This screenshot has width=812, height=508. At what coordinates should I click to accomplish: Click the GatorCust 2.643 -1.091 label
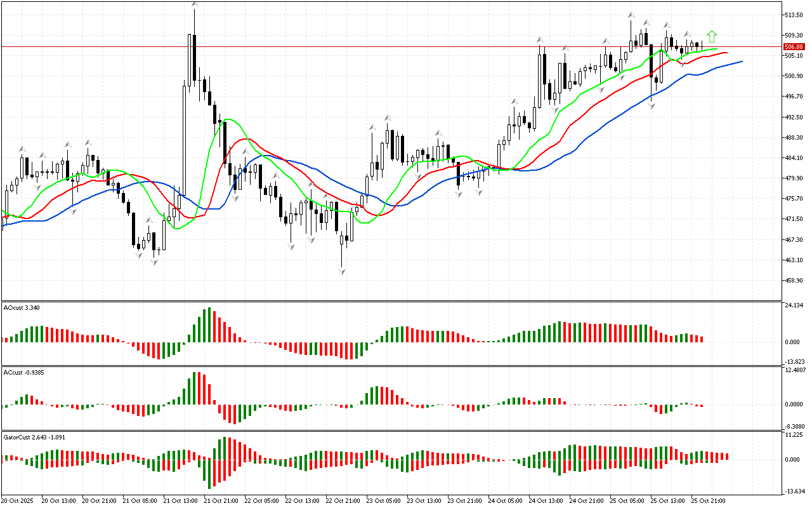[34, 437]
